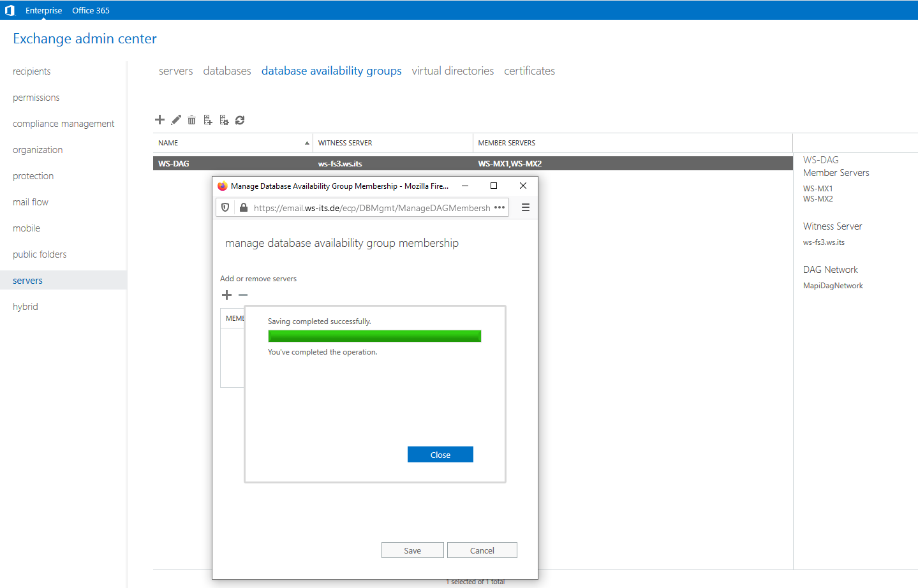
Task: Click WITNESS SERVER column header
Action: tap(345, 143)
